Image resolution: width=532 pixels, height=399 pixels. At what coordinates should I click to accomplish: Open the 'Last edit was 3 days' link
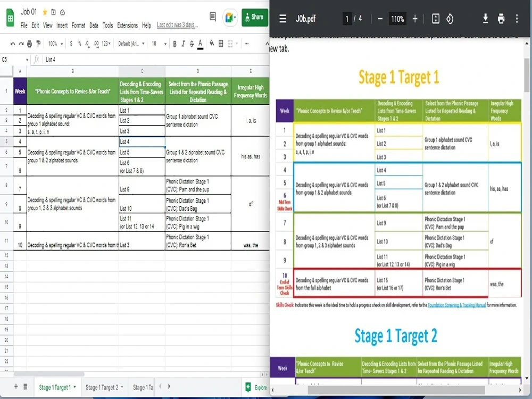(x=177, y=25)
